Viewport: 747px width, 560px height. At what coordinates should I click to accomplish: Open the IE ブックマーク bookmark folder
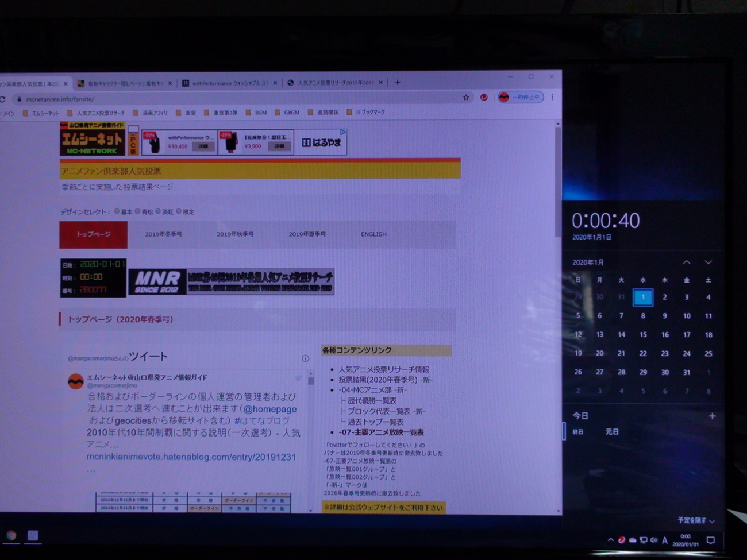tap(366, 113)
